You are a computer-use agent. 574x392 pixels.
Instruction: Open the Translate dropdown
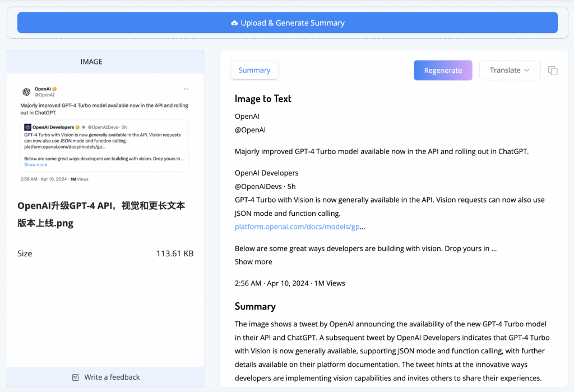510,70
